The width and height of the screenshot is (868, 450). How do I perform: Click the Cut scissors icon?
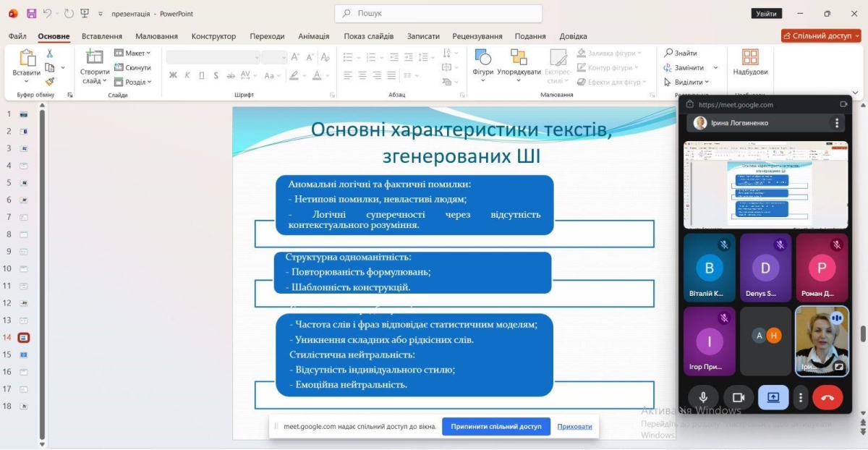pos(50,54)
